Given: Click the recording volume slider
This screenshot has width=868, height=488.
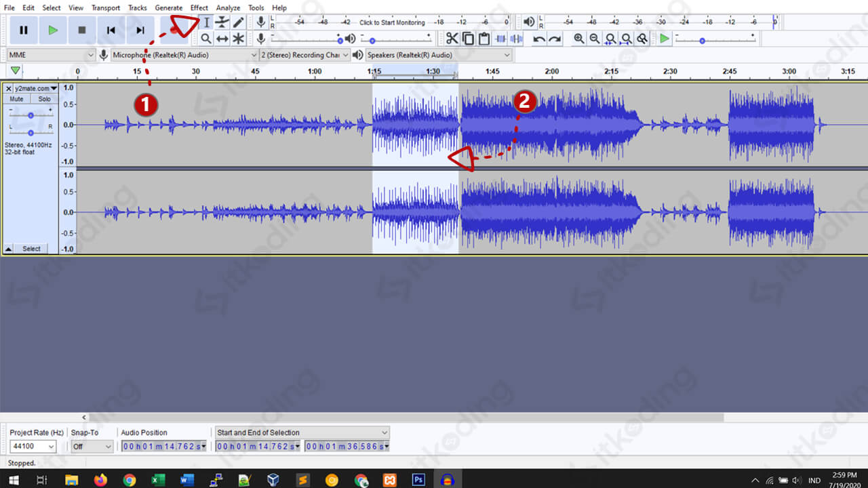Looking at the screenshot, I should (x=307, y=39).
